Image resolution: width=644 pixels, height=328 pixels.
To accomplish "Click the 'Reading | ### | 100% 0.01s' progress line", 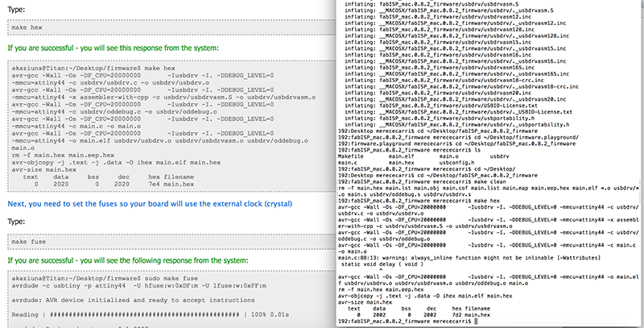I will (x=151, y=314).
